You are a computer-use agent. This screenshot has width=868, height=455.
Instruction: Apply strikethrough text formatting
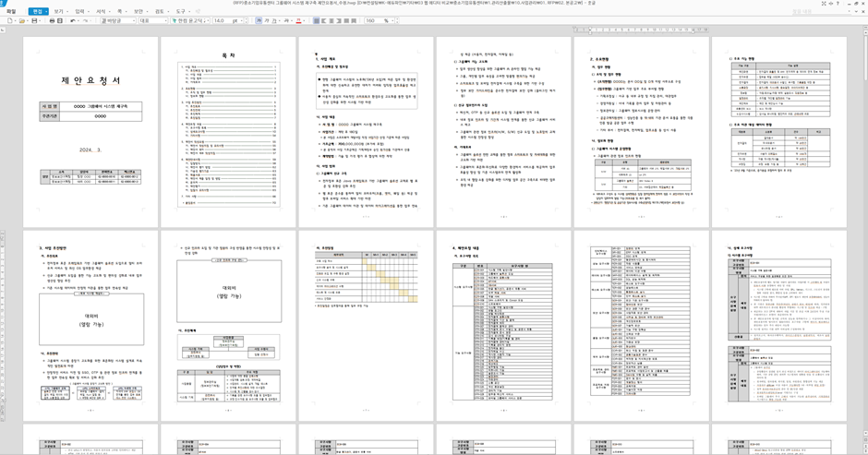coord(286,20)
